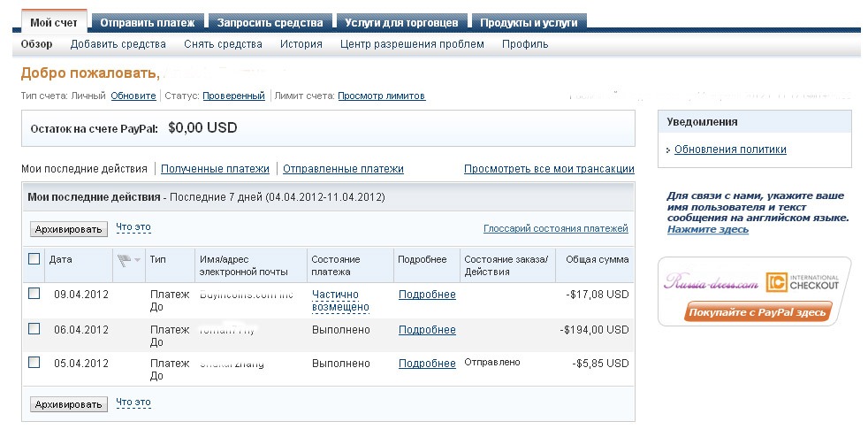The height and width of the screenshot is (437, 868).
Task: Check the 09.04.2012 transaction checkbox
Action: (34, 294)
